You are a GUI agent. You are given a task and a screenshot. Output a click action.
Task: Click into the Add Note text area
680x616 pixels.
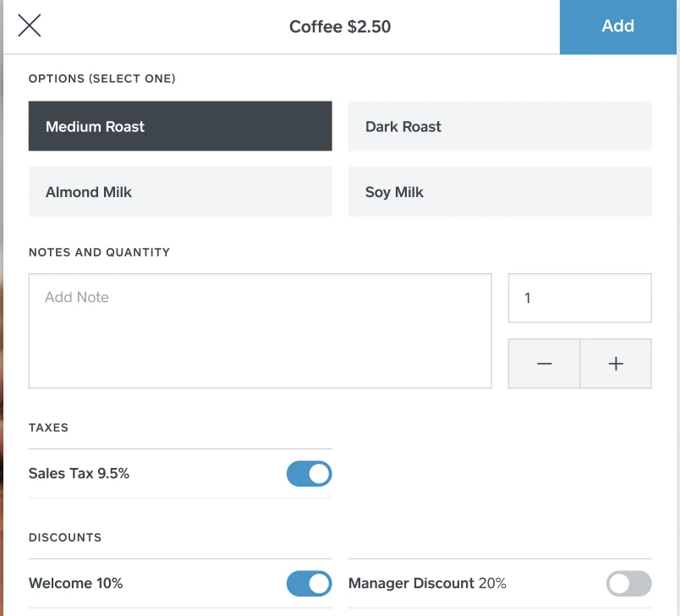260,331
